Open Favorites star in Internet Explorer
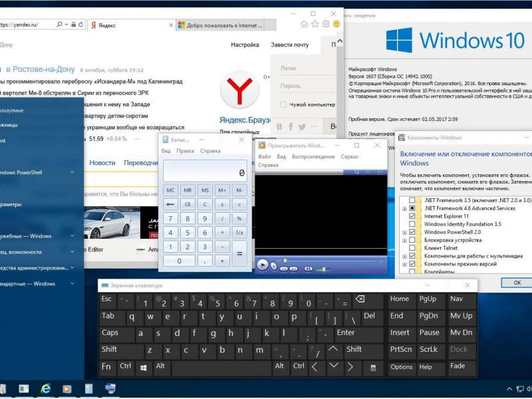The image size is (532, 399). tap(315, 24)
